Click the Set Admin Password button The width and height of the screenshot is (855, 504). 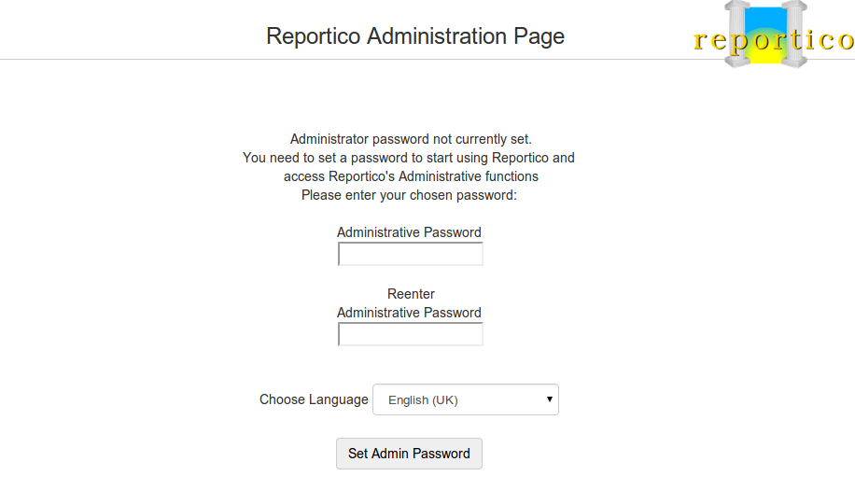pos(409,454)
